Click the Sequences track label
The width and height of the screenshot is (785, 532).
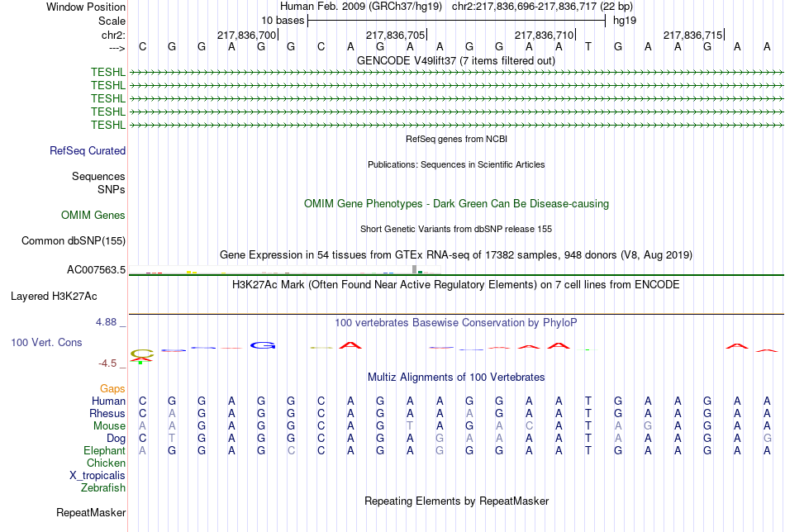coord(98,176)
